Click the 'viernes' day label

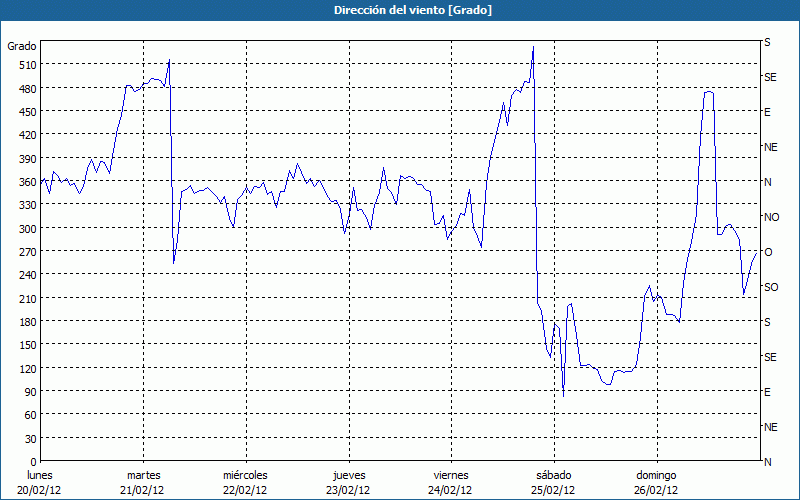pyautogui.click(x=451, y=475)
